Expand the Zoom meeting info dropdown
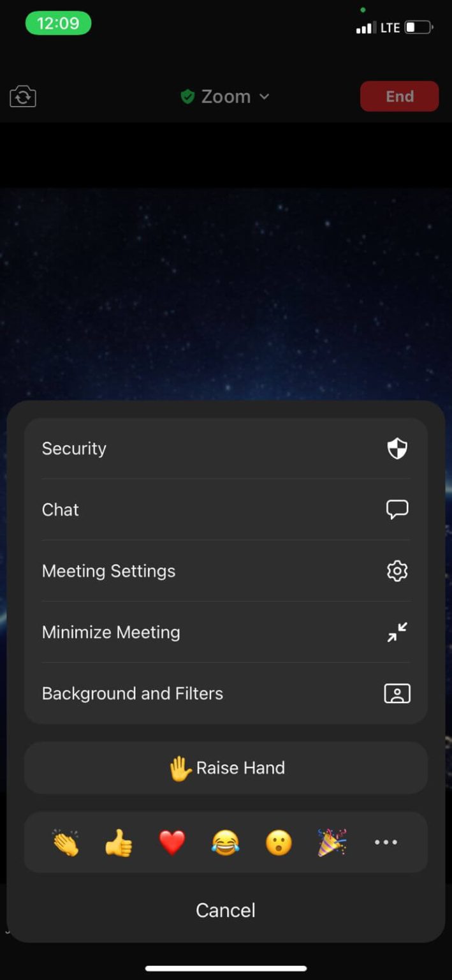Viewport: 452px width, 980px height. [x=264, y=97]
